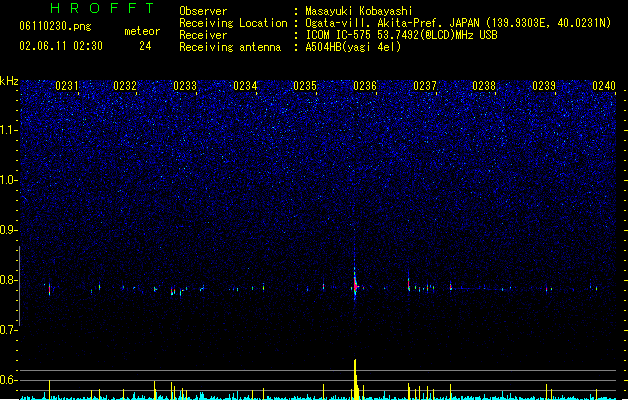The image size is (629, 400).
Task: Click the meteor count value 24
Action: click(145, 46)
